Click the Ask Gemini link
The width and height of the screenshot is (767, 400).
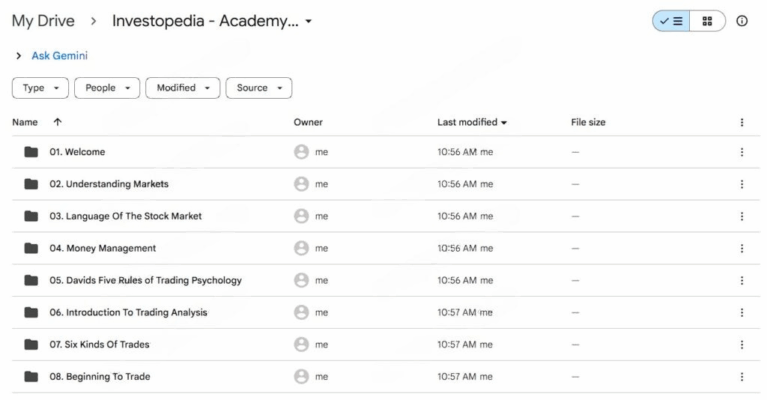pos(60,56)
